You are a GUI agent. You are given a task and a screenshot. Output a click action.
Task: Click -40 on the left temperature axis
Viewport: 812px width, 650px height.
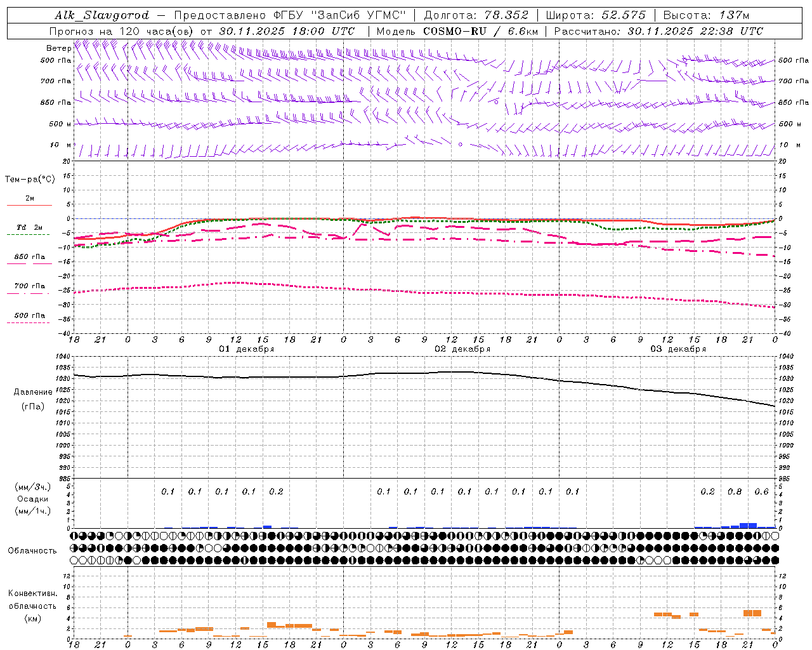click(65, 333)
